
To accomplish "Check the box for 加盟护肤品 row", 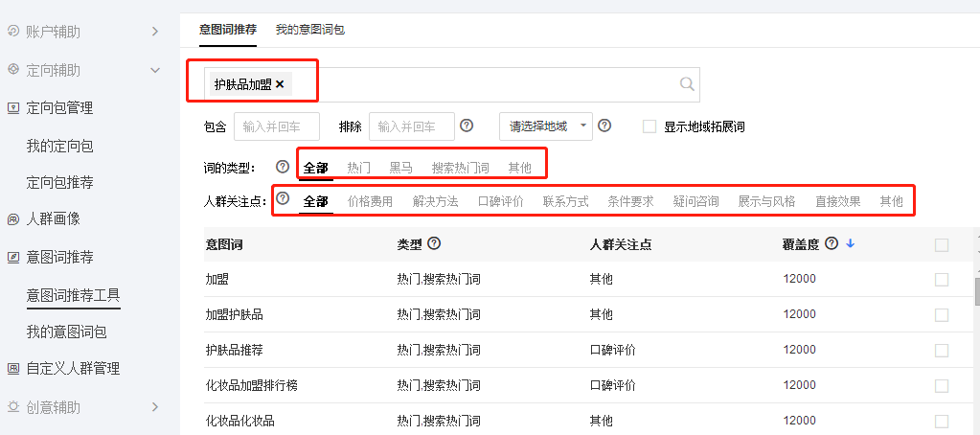I will [941, 314].
